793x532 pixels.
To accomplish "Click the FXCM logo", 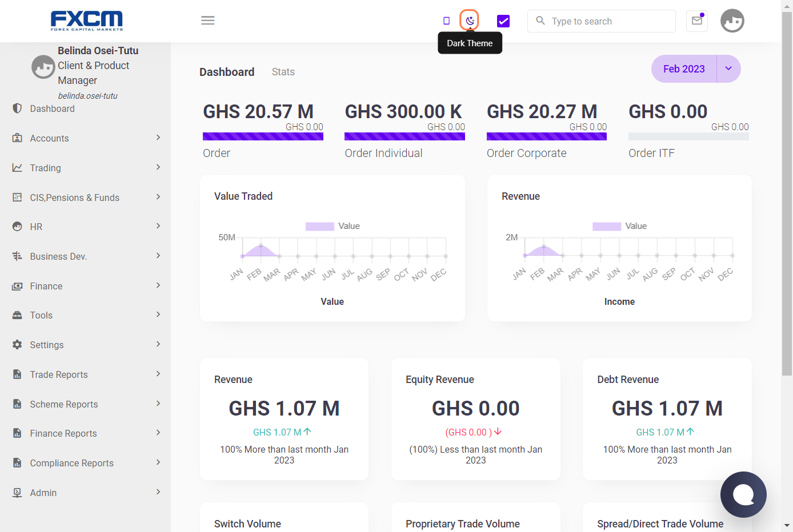I will 87,21.
